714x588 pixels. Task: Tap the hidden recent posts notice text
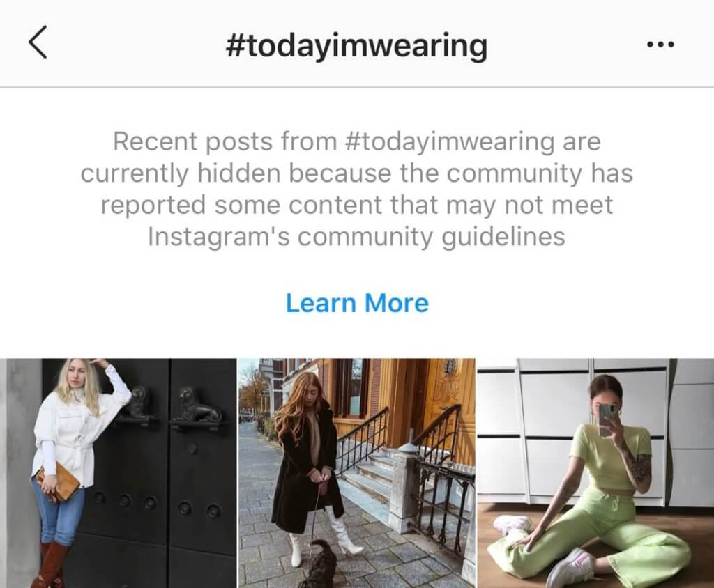pos(357,189)
